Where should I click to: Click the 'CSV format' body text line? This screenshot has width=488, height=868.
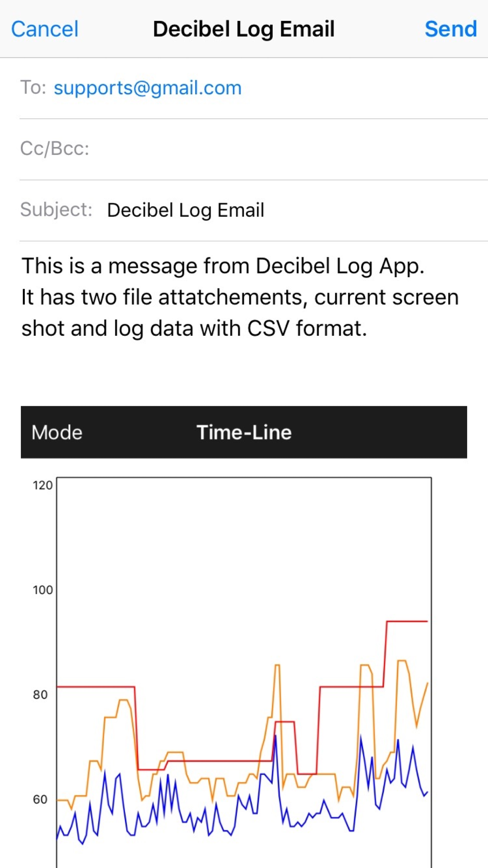pyautogui.click(x=194, y=329)
